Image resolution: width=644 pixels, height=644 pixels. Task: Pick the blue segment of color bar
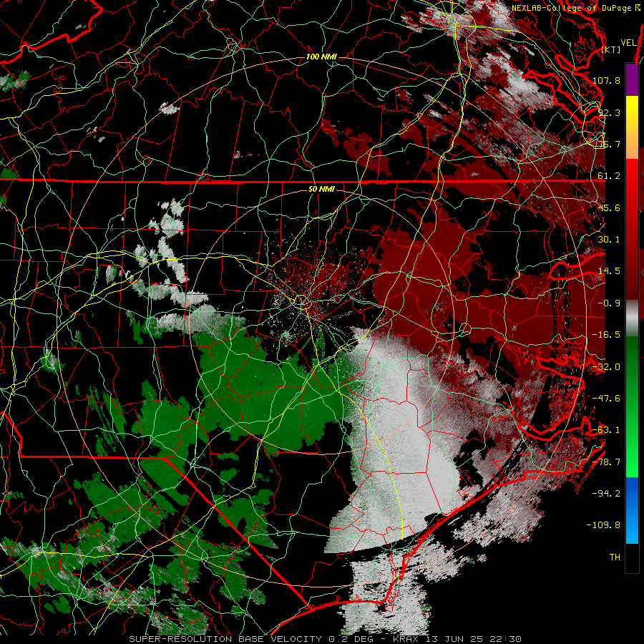(x=633, y=510)
